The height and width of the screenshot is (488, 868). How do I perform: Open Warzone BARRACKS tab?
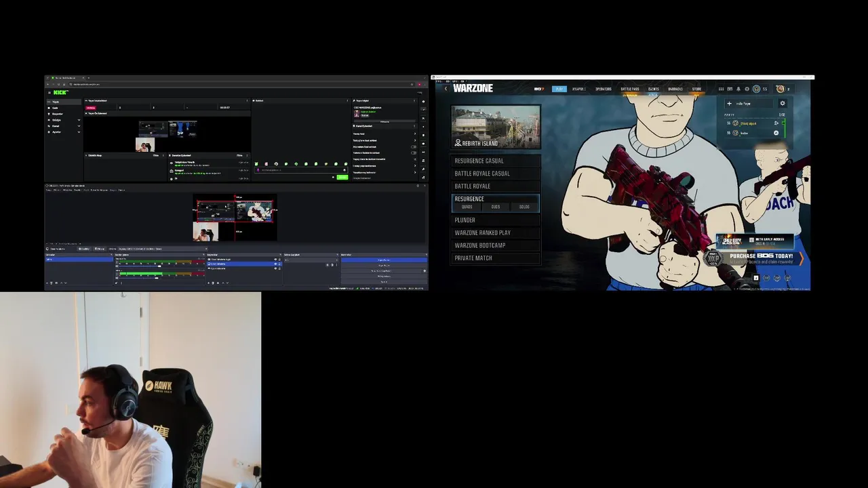point(675,89)
